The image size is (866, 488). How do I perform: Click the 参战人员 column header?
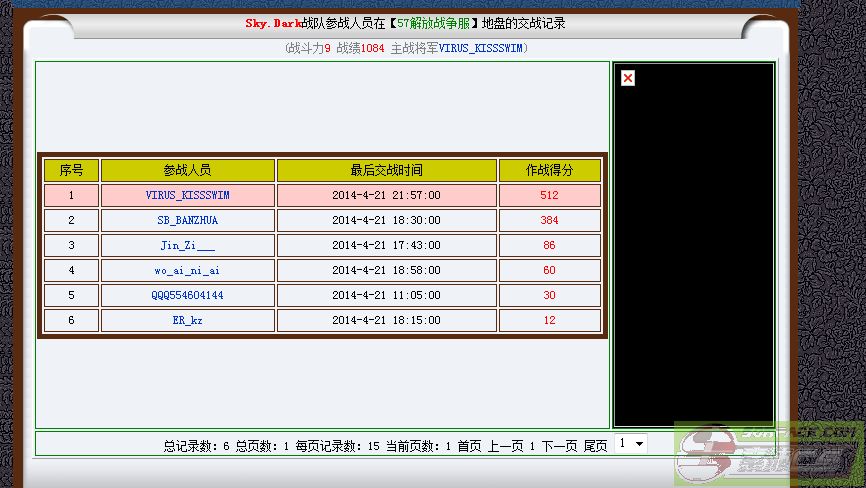pos(187,171)
